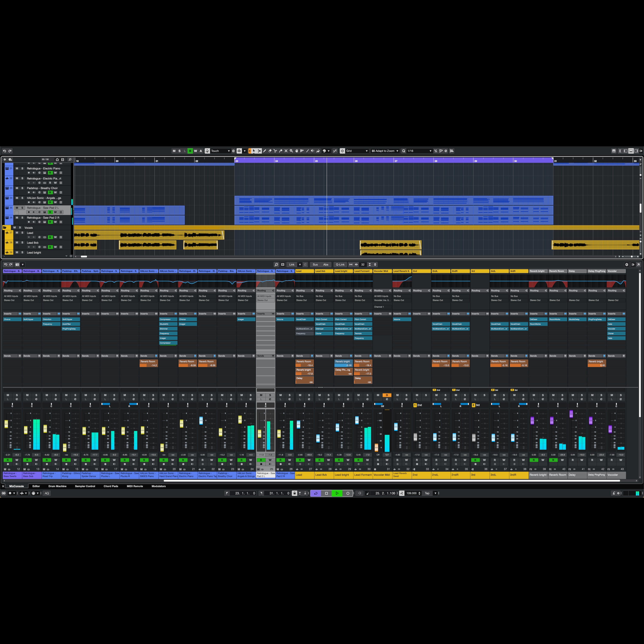
Task: Toggle global Write automation W button
Action: [x=195, y=151]
